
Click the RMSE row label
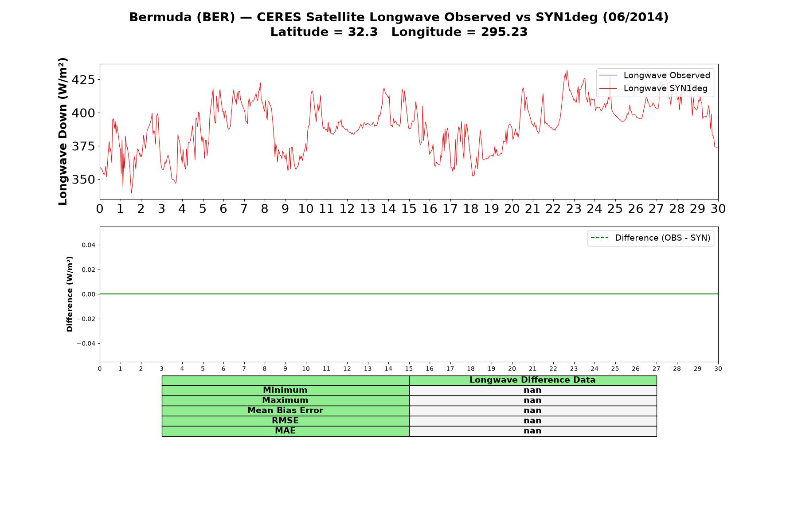(285, 421)
